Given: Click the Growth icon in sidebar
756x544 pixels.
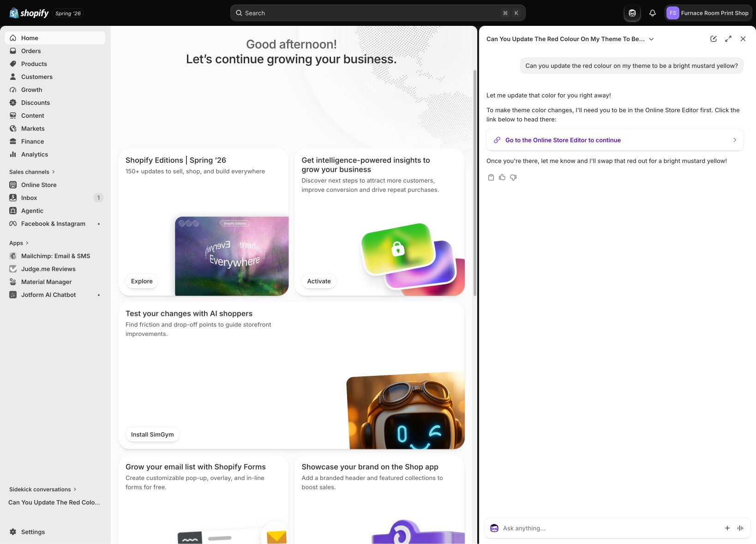Looking at the screenshot, I should pyautogui.click(x=13, y=90).
